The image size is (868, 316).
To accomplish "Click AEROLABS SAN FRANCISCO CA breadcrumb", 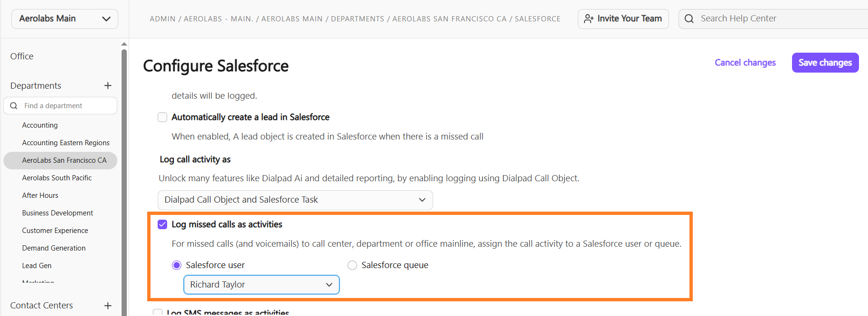I will [450, 19].
